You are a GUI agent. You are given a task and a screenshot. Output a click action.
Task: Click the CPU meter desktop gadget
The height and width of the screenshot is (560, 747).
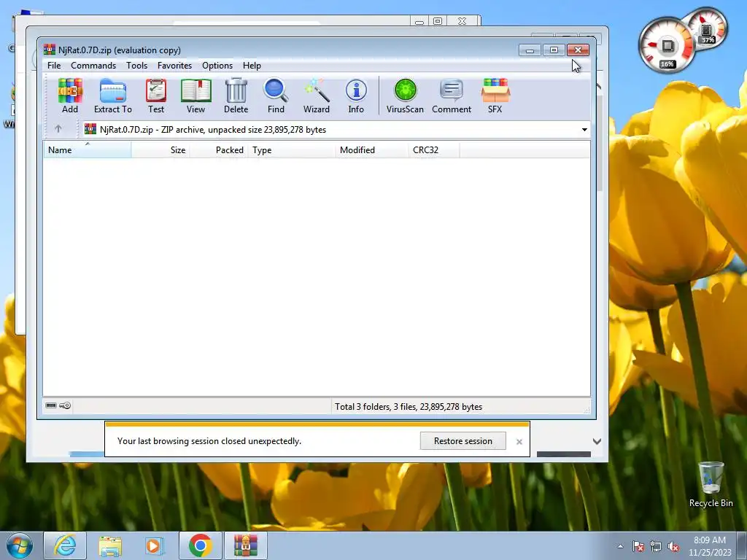pyautogui.click(x=668, y=46)
